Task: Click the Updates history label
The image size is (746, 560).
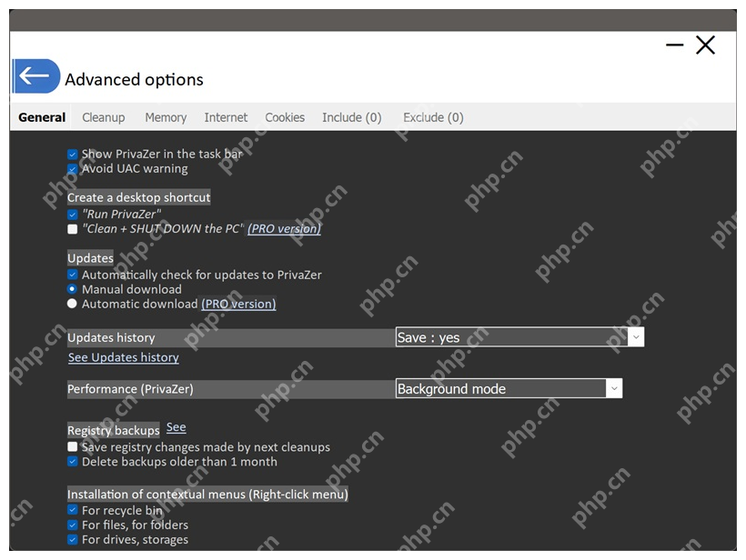Action: click(111, 337)
